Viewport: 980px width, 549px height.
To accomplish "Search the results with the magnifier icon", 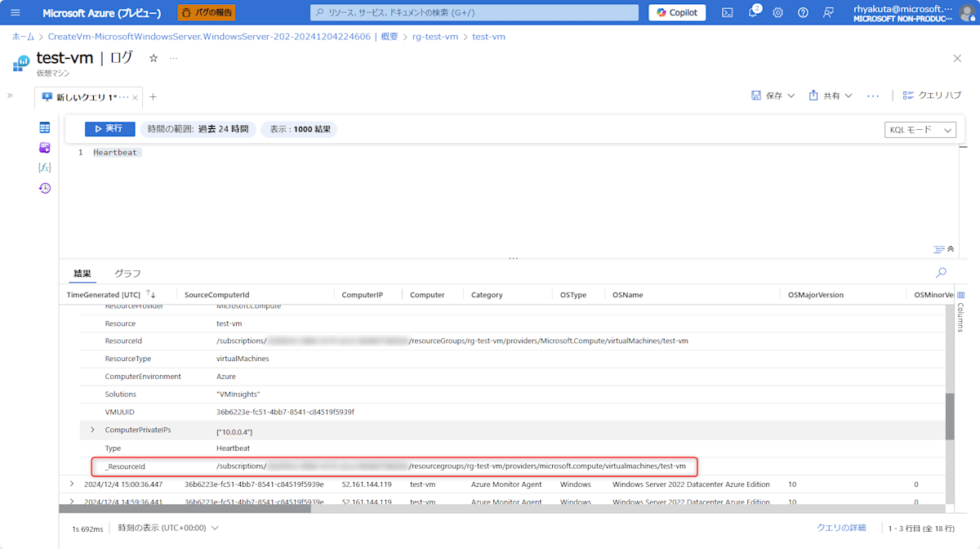I will [941, 273].
